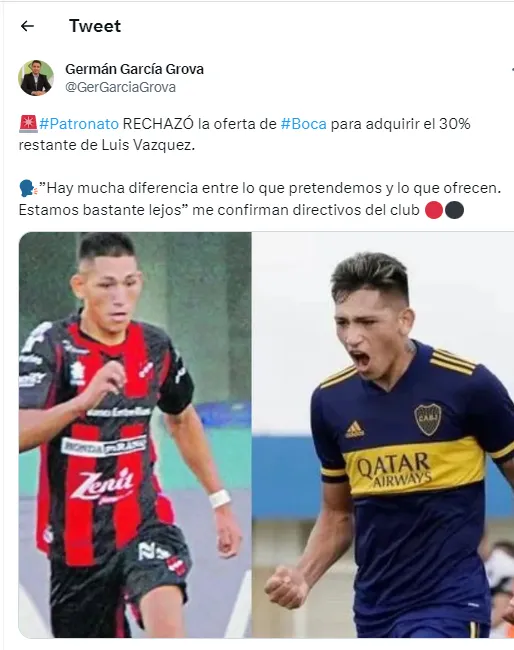Go back using the arrow icon
Image resolution: width=514 pixels, height=650 pixels.
(27, 26)
